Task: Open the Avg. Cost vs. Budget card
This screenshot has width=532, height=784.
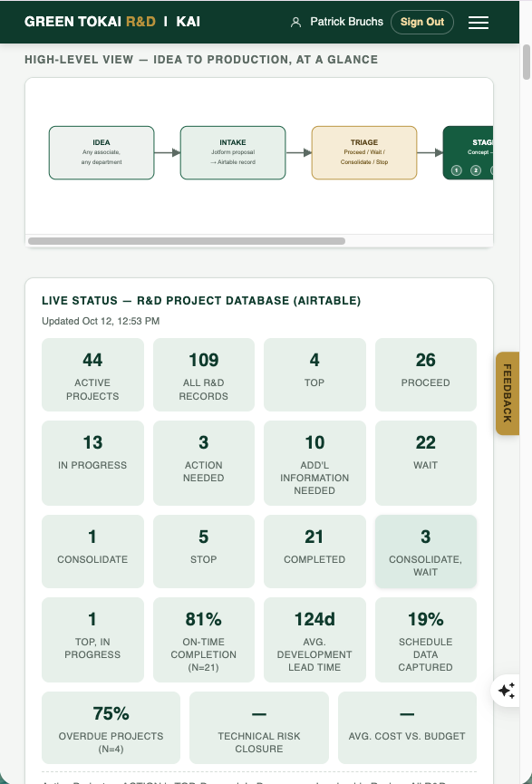Action: (x=407, y=728)
